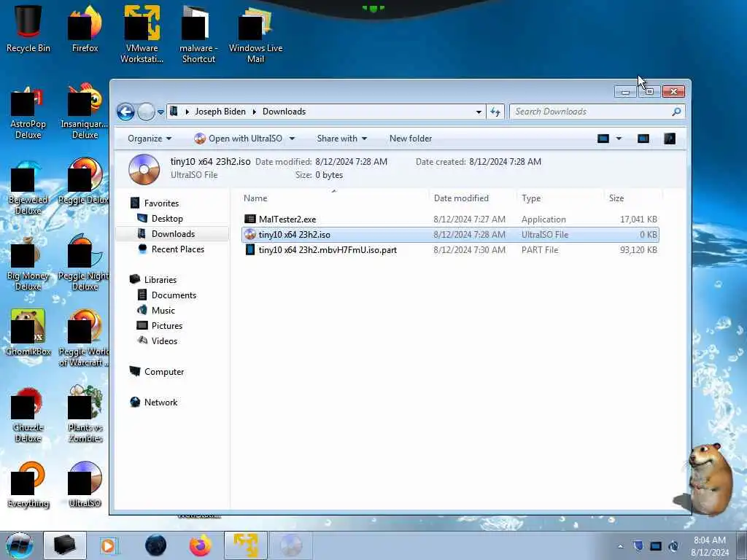The height and width of the screenshot is (560, 747).
Task: Select Downloads in navigation pane
Action: pyautogui.click(x=172, y=234)
